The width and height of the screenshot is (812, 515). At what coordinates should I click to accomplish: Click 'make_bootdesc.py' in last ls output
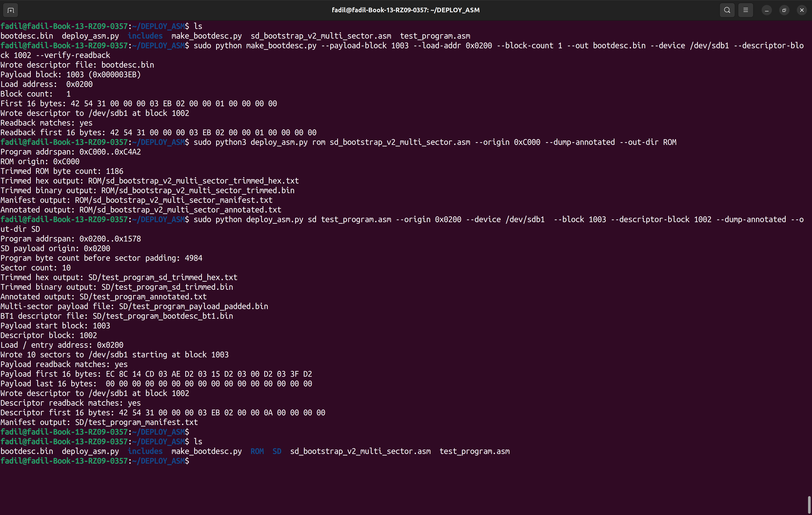[x=206, y=451]
